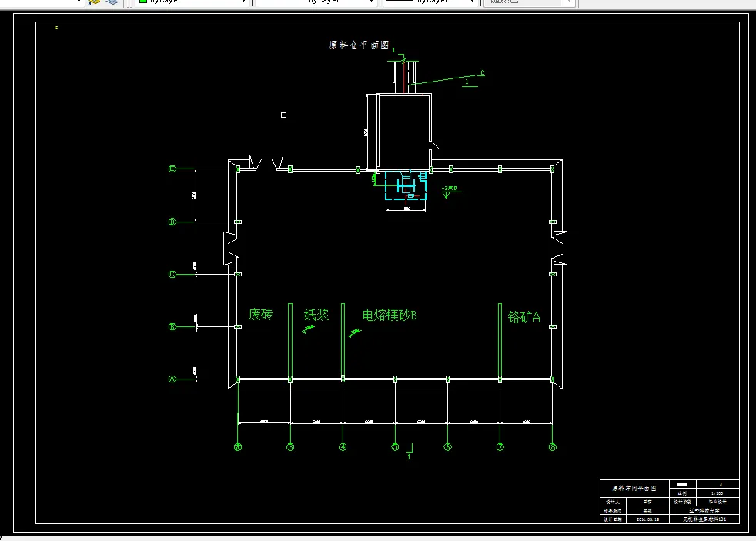Click title block cell 原料车间平面图
756x541 pixels.
tap(634, 488)
